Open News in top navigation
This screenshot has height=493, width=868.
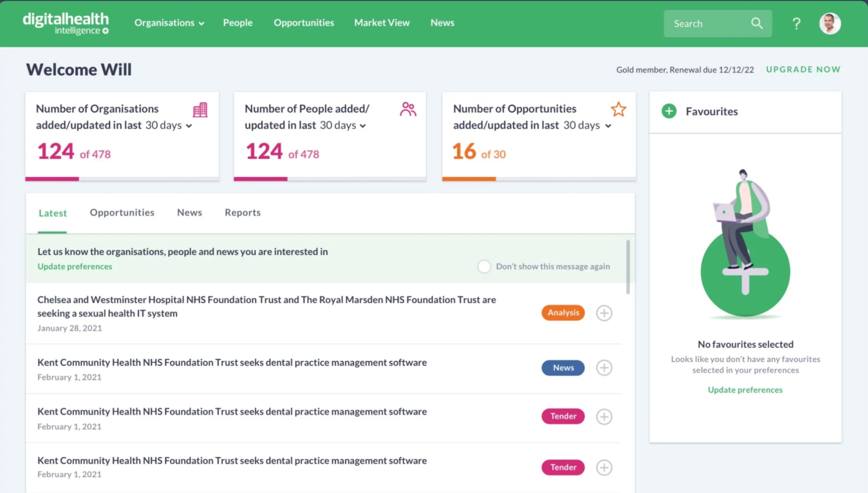click(x=442, y=23)
